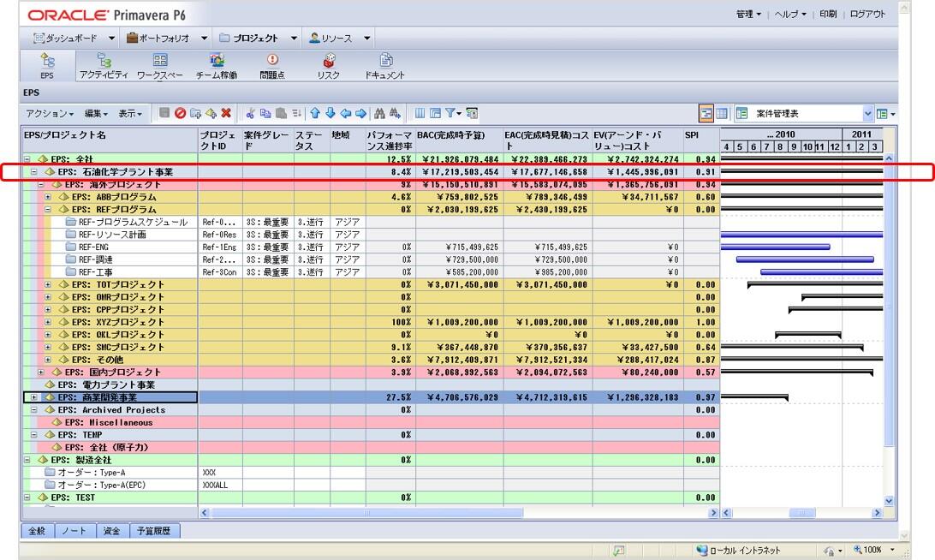Click the sort order icon
This screenshot has width=935, height=560.
[x=297, y=113]
